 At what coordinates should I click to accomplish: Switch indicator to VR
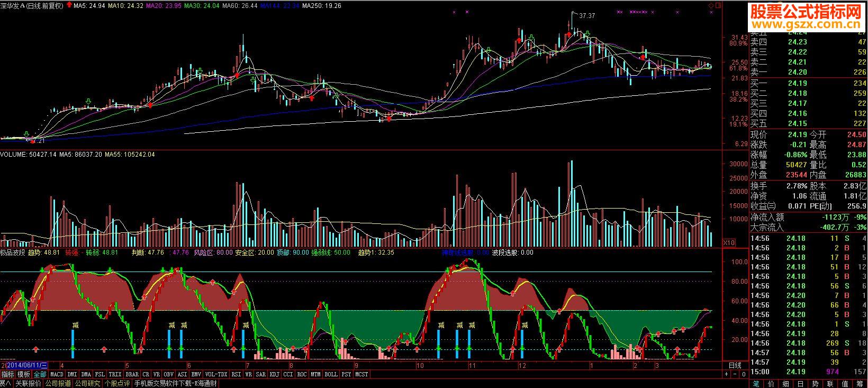(157, 374)
